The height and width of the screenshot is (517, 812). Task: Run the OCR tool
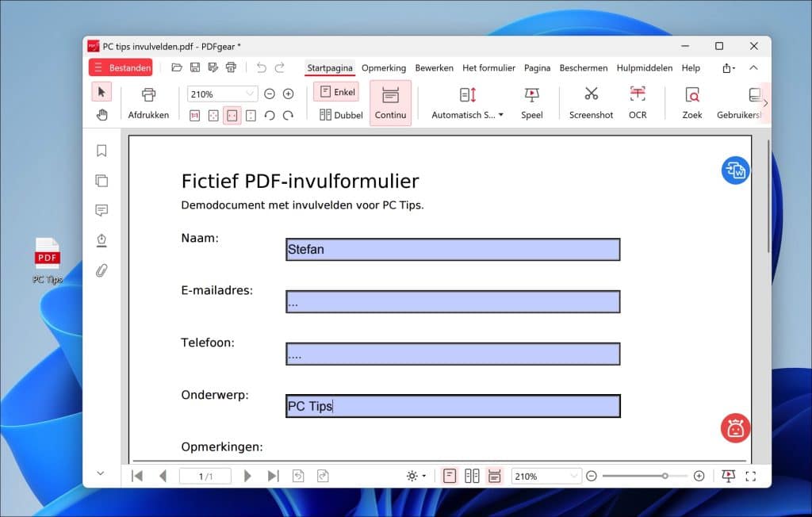tap(638, 103)
